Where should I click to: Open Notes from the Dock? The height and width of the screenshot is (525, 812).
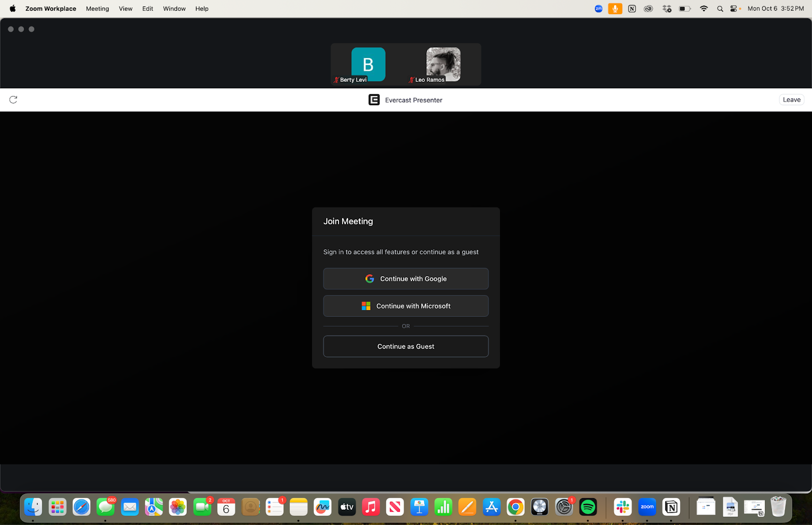pyautogui.click(x=298, y=507)
